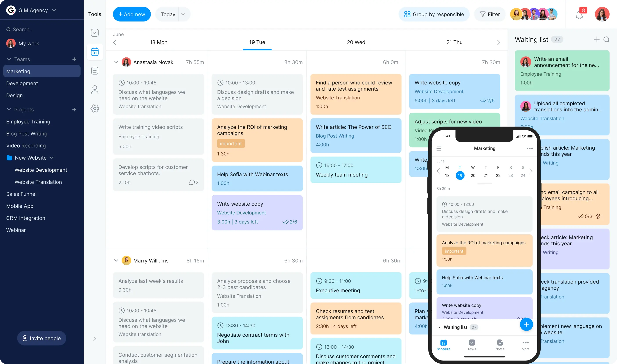Collapse the Anastasia Novak schedule row
Image resolution: width=617 pixels, height=364 pixels.
tap(116, 62)
